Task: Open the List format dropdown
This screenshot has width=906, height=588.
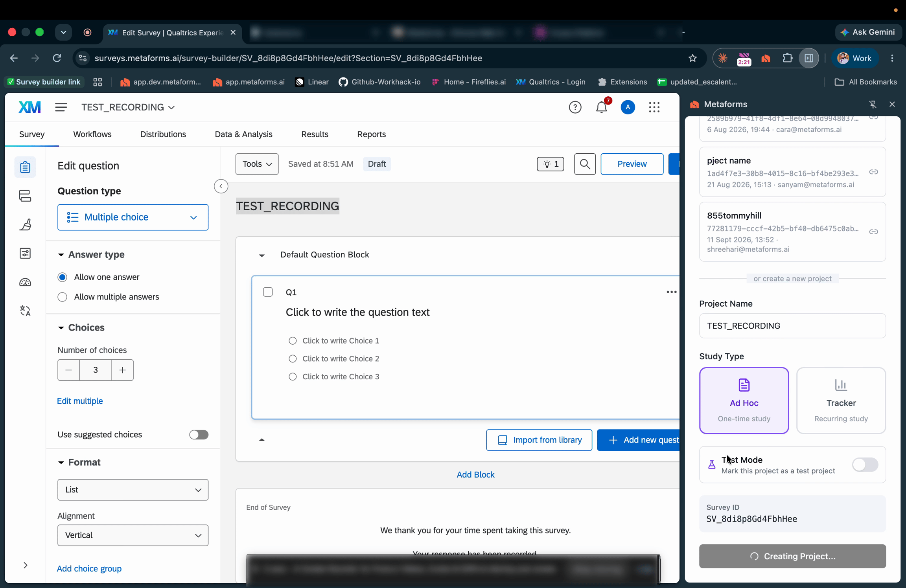Action: click(133, 490)
